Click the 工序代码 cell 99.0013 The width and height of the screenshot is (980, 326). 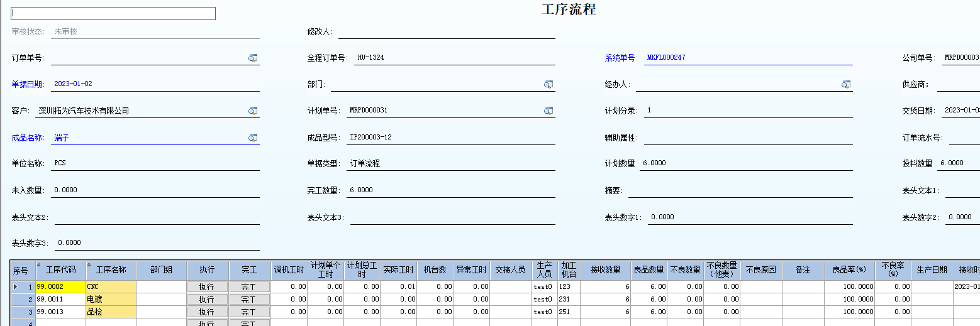coord(60,312)
